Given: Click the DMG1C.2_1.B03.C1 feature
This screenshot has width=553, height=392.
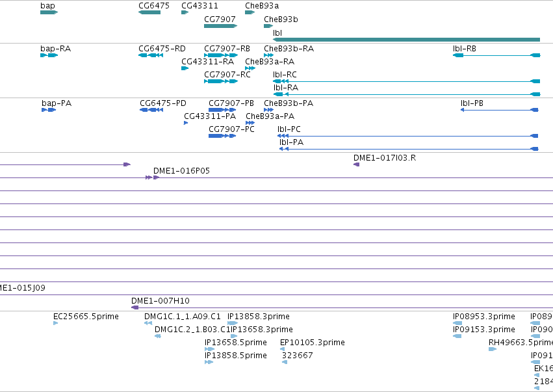Looking at the screenshot, I should [158, 336].
